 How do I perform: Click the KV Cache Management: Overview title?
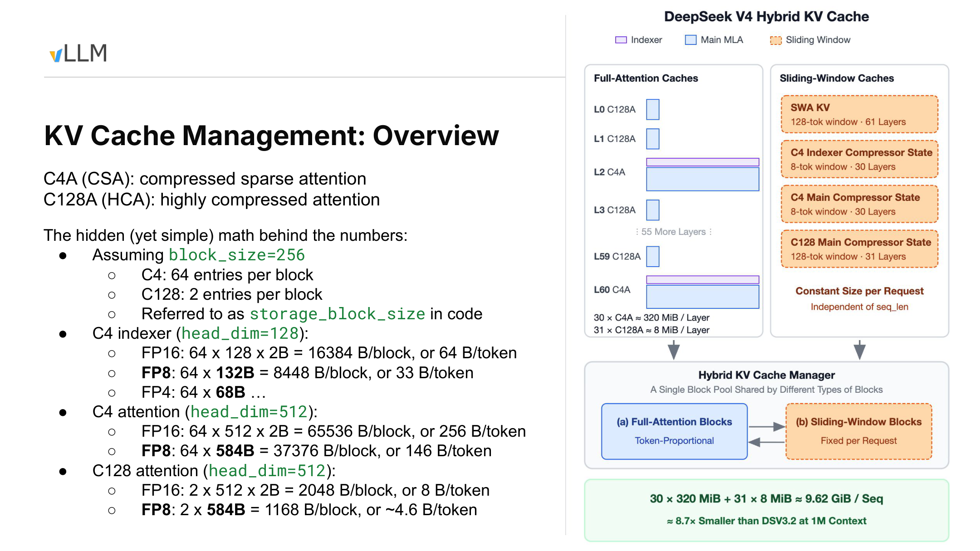tap(271, 136)
